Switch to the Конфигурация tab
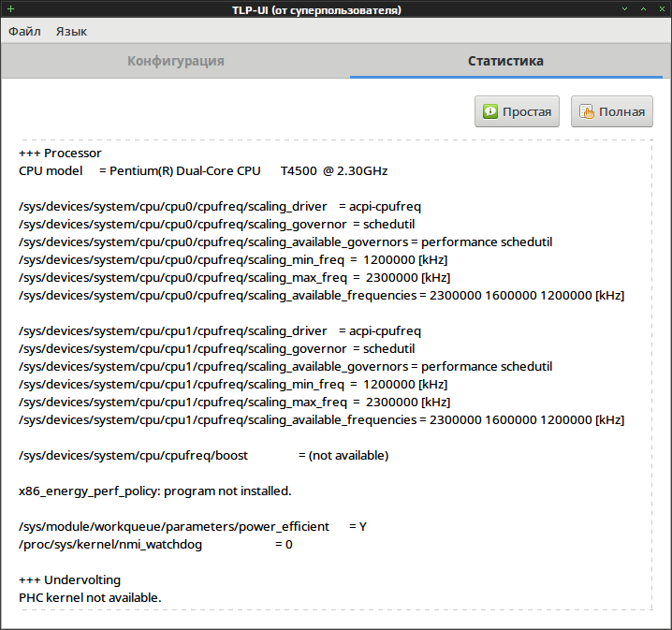The height and width of the screenshot is (630, 672). point(176,61)
